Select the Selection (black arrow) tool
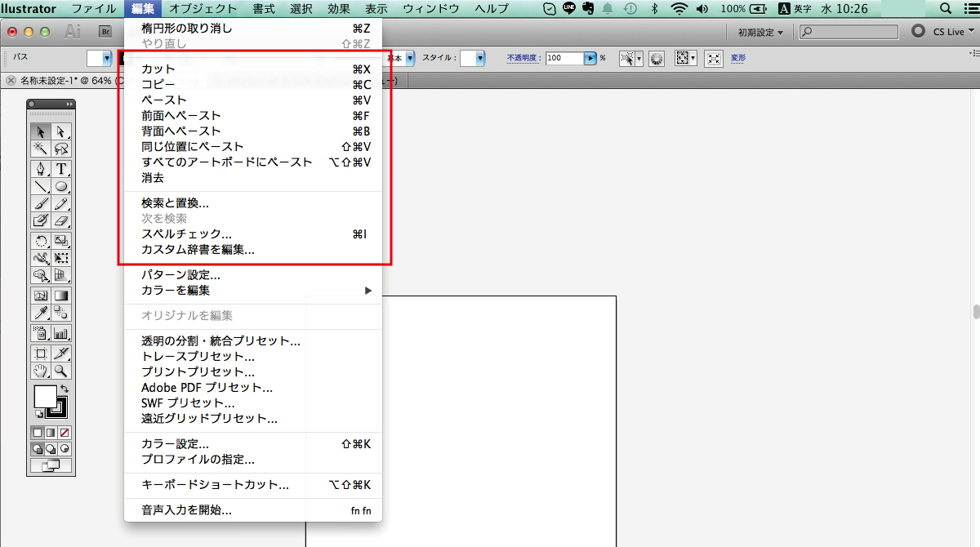The height and width of the screenshot is (547, 980). [41, 132]
